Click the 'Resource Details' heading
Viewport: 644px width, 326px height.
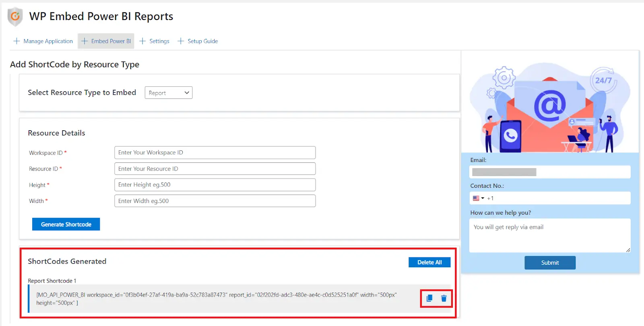56,133
